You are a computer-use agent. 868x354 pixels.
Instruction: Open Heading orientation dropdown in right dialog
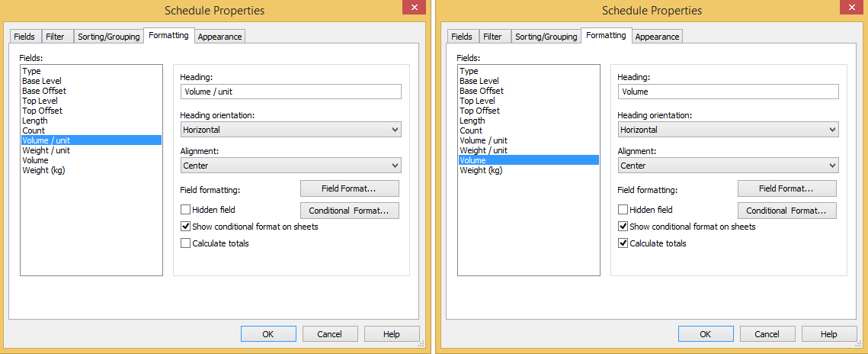(728, 130)
